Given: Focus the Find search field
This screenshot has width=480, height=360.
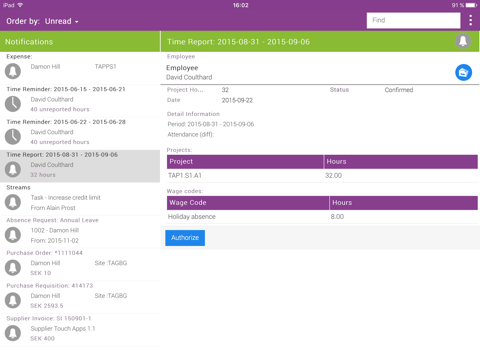Looking at the screenshot, I should coord(413,20).
